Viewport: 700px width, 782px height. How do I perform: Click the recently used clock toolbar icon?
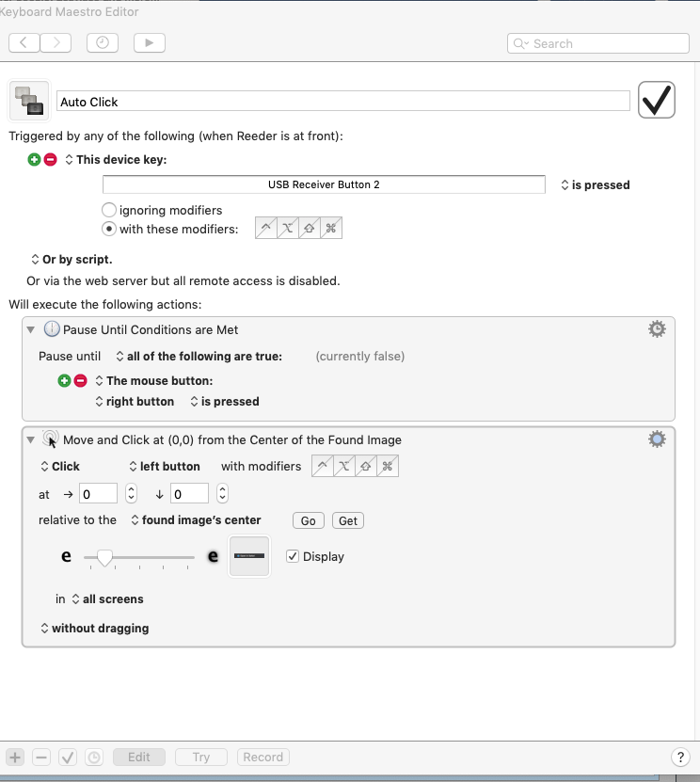pyautogui.click(x=103, y=42)
